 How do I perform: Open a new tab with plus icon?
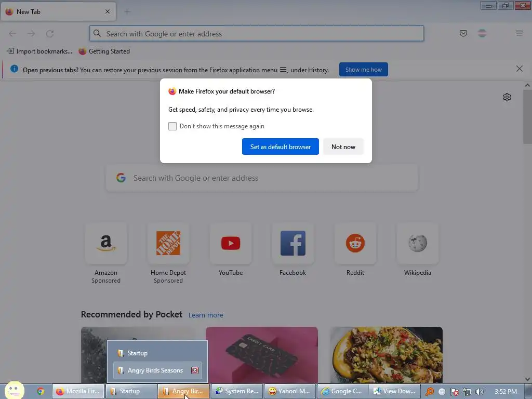pyautogui.click(x=127, y=12)
